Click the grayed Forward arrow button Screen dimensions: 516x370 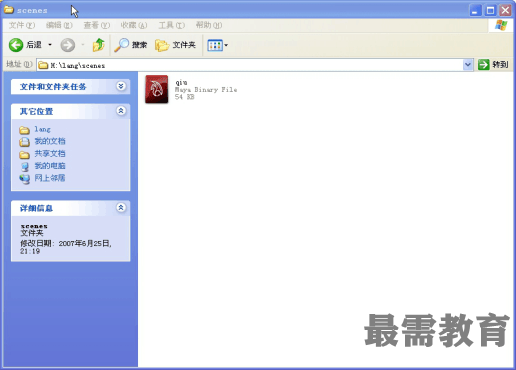click(x=68, y=45)
